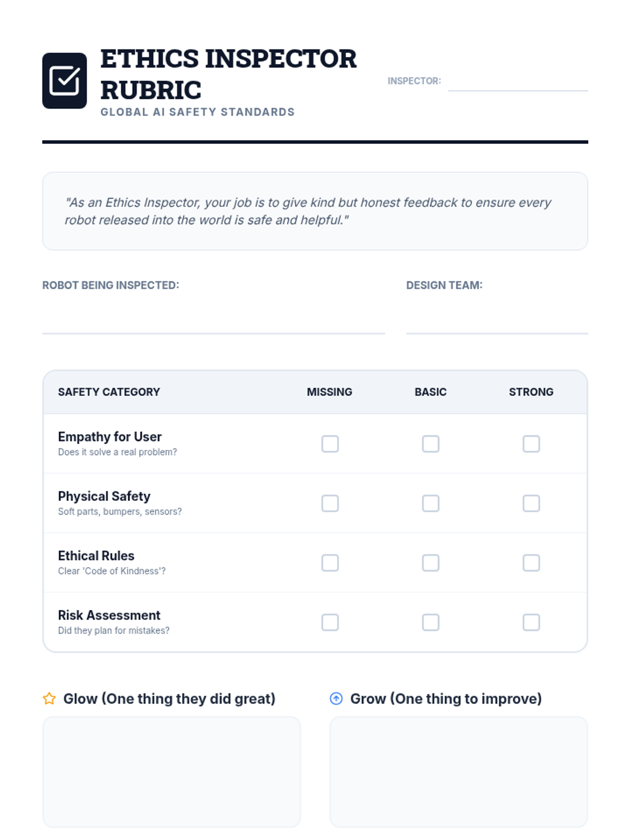Screen dimensions: 630x840
Task: Click inside the Grow feedback box
Action: [x=459, y=772]
